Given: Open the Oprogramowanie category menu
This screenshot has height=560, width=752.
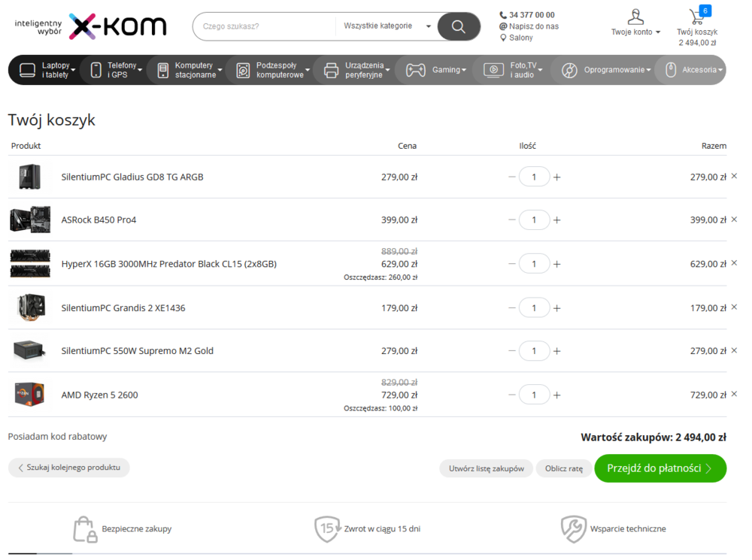Looking at the screenshot, I should tap(606, 70).
